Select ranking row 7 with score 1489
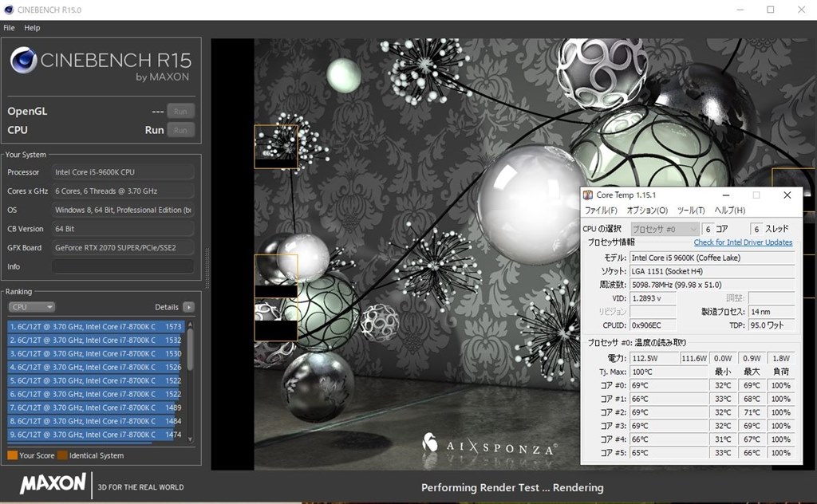Image resolution: width=817 pixels, height=504 pixels. click(x=96, y=408)
